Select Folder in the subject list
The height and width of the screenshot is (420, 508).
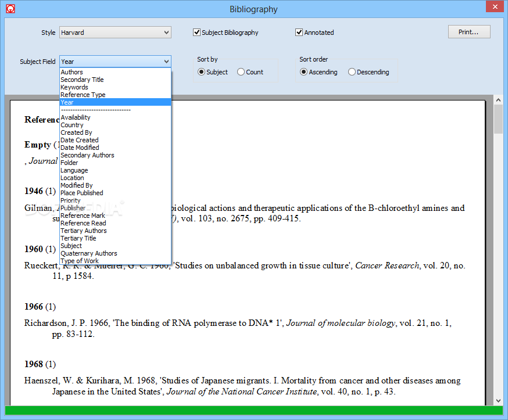(x=115, y=163)
